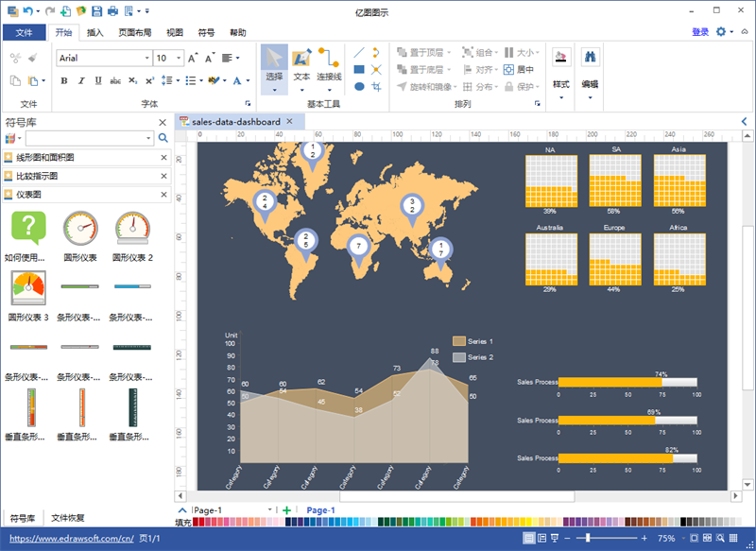The width and height of the screenshot is (756, 551).
Task: Toggle italic text formatting
Action: point(81,80)
